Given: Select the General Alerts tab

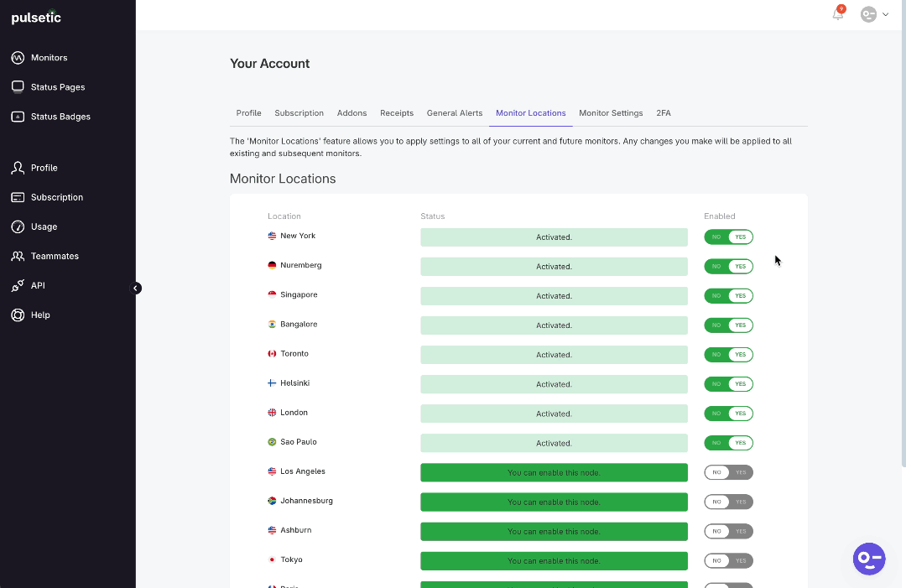Looking at the screenshot, I should tap(455, 113).
